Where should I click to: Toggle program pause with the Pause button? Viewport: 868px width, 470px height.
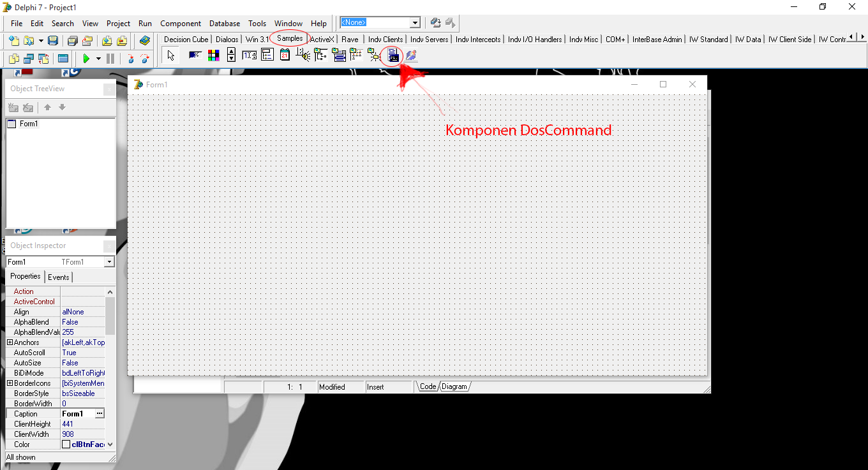coord(110,57)
